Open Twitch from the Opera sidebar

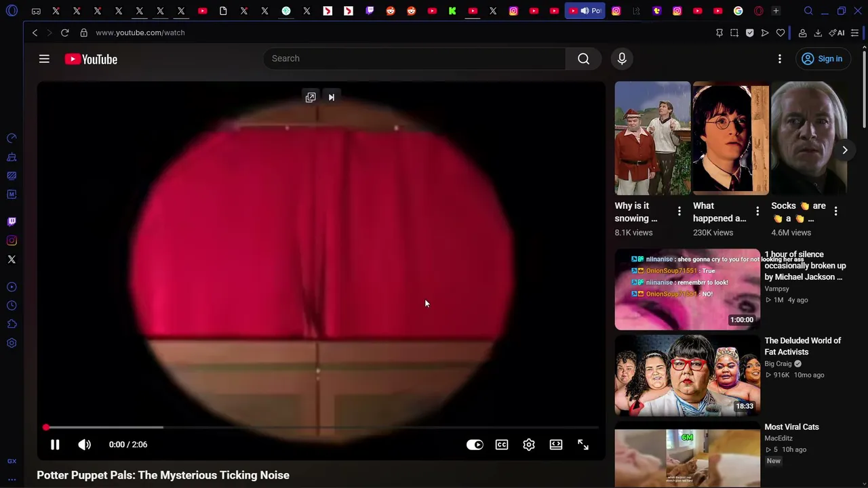click(12, 222)
